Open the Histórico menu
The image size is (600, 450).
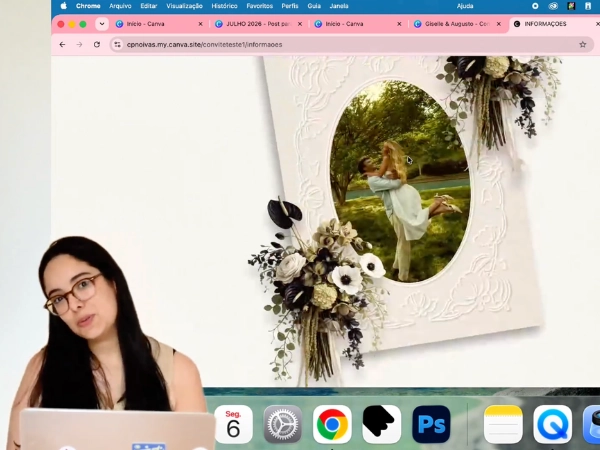[224, 6]
